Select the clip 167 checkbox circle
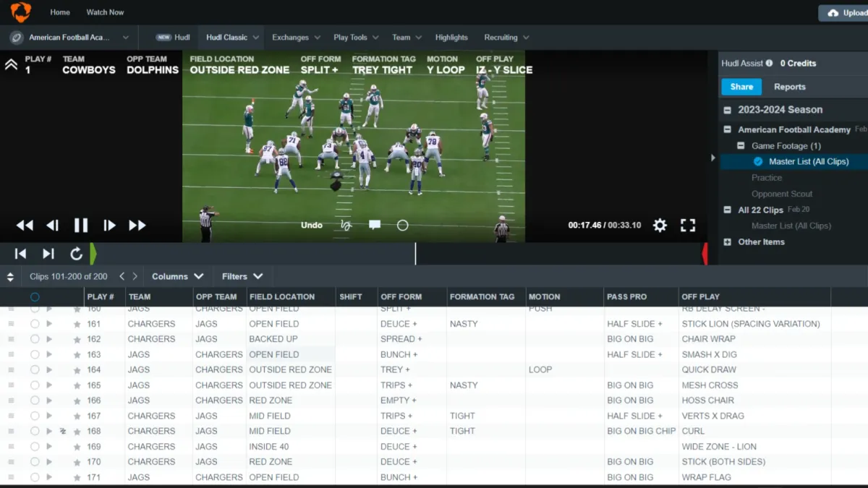 coord(35,416)
